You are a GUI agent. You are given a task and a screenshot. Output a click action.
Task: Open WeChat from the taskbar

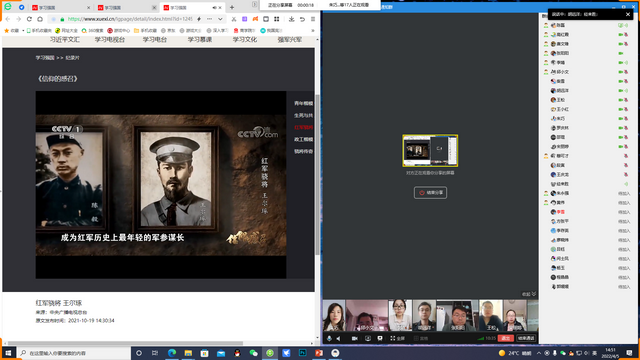point(253,353)
